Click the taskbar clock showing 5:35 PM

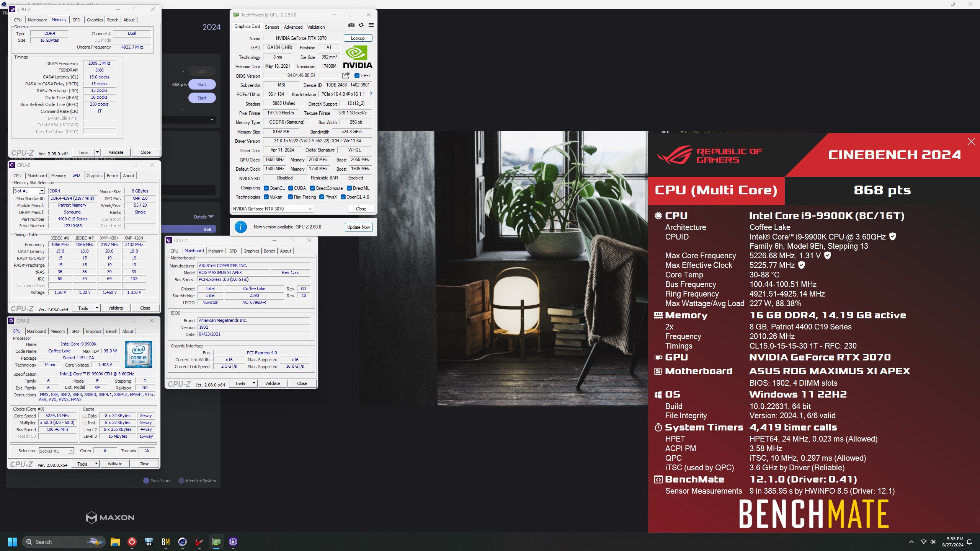point(953,542)
